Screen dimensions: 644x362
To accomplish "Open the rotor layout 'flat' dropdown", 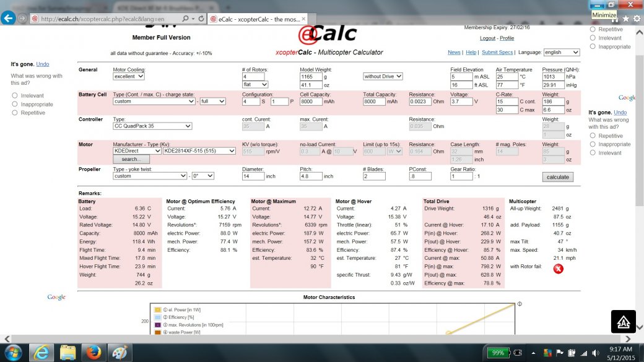I will click(255, 85).
